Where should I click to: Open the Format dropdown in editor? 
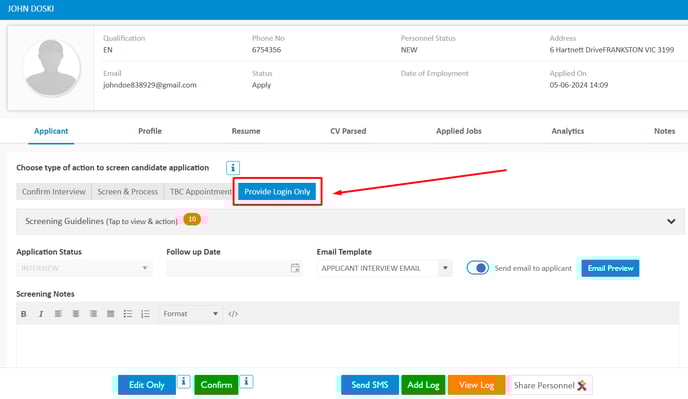190,314
